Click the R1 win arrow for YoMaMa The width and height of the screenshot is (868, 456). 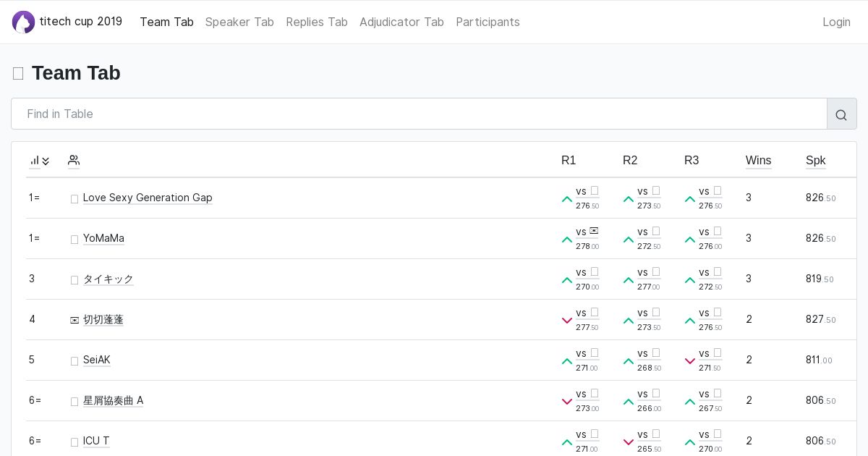tap(567, 240)
